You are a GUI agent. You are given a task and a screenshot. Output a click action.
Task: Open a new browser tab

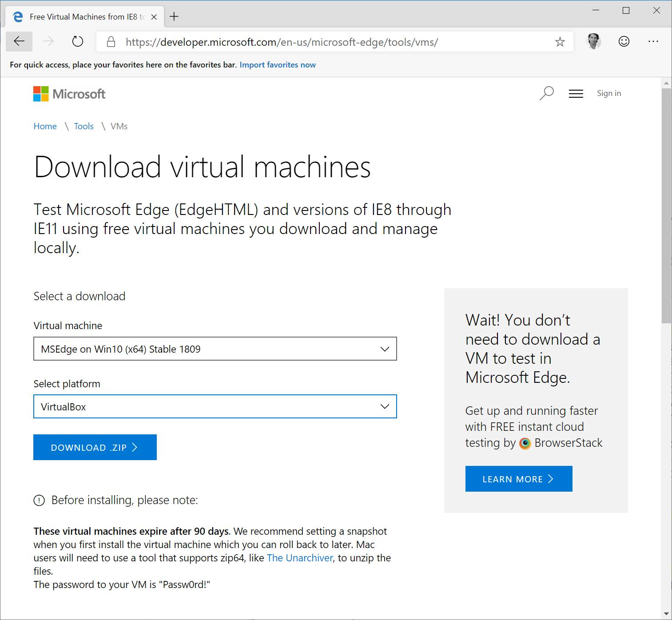(x=174, y=16)
